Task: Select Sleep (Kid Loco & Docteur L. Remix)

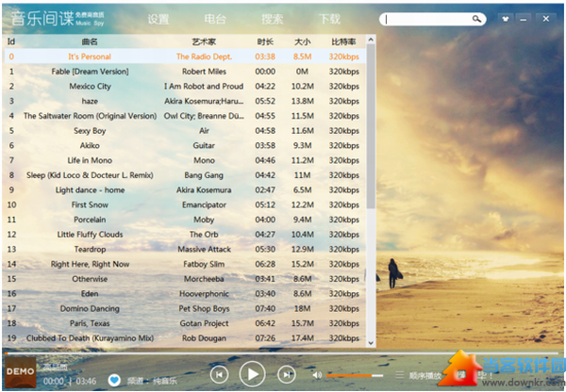Action: pyautogui.click(x=90, y=175)
